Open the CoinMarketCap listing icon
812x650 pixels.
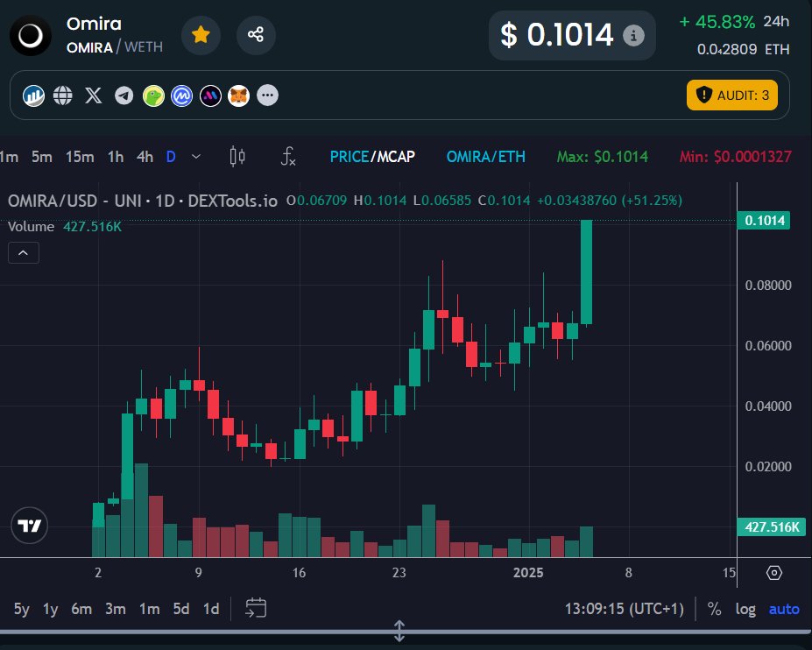click(x=182, y=95)
